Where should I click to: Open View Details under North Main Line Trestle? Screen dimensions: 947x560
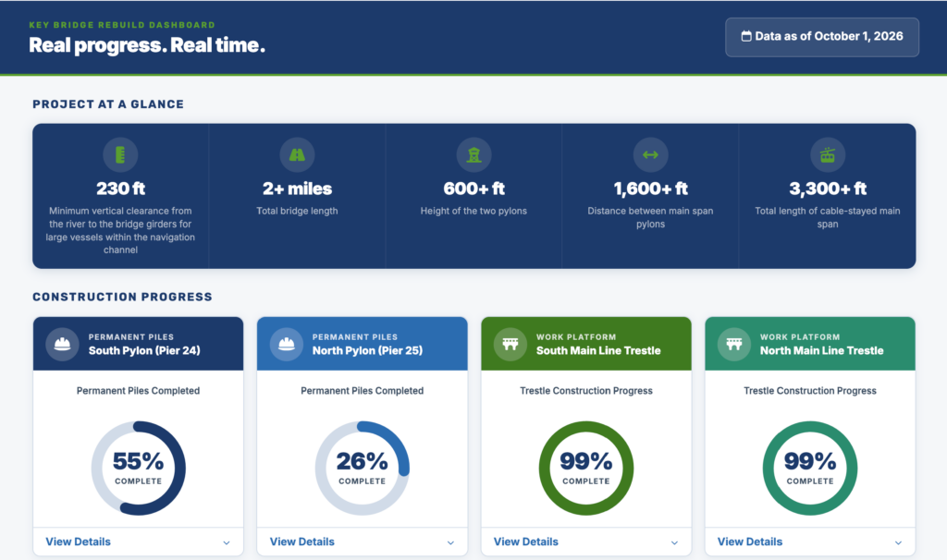[x=749, y=542]
